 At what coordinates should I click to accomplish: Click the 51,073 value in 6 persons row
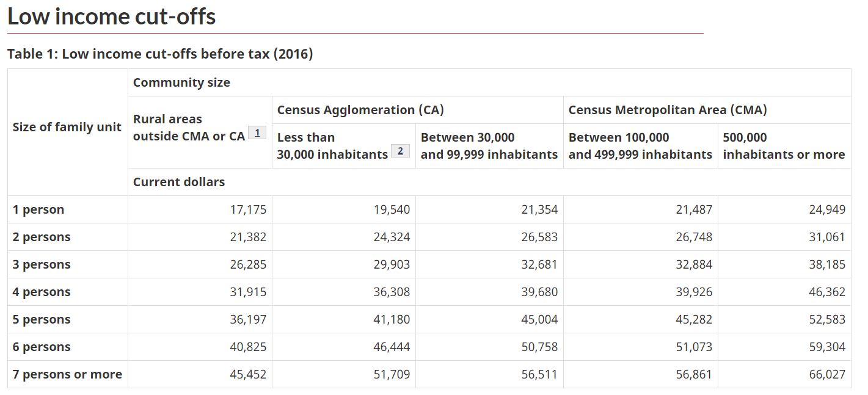tap(694, 347)
